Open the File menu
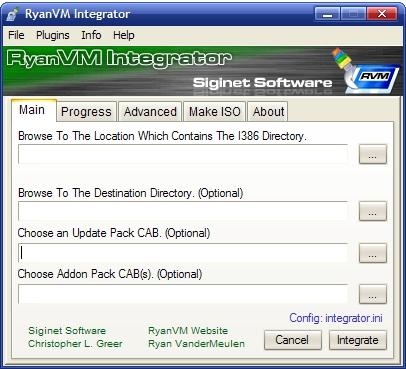Image resolution: width=406 pixels, height=369 pixels. click(16, 35)
